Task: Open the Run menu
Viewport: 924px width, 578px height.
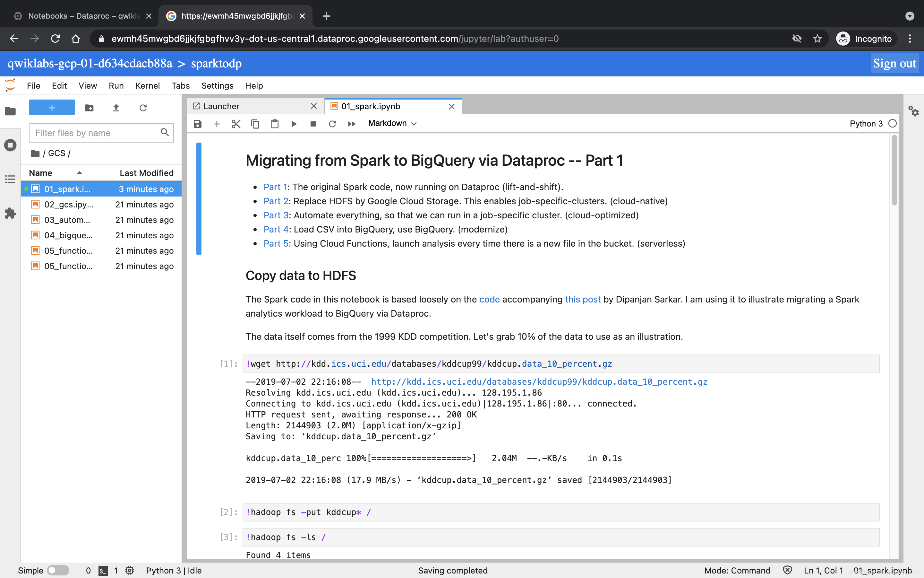Action: tap(116, 86)
